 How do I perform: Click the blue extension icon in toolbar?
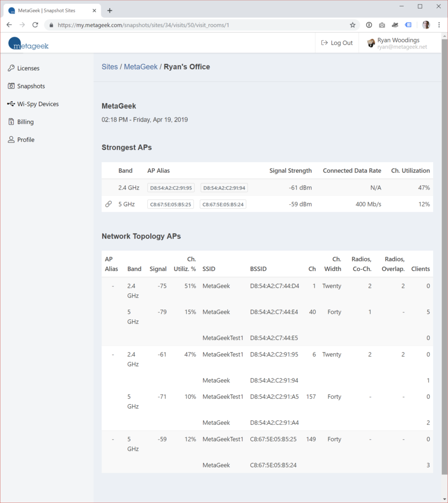[408, 25]
